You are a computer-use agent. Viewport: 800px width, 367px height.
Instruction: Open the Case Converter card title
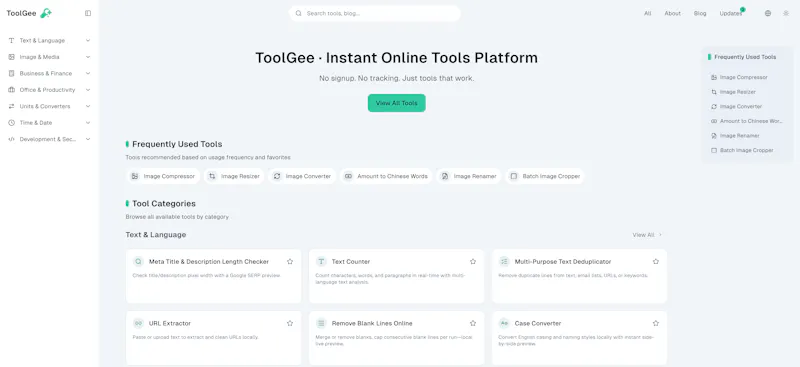(538, 323)
